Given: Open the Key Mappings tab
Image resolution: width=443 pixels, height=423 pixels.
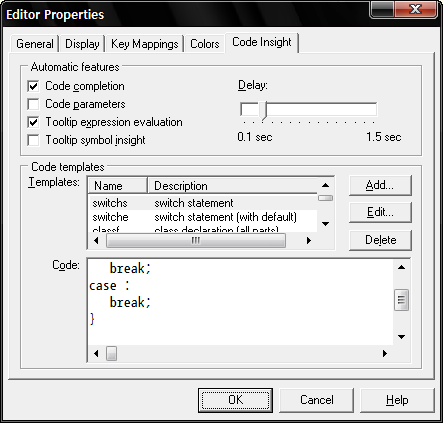Looking at the screenshot, I should point(144,44).
